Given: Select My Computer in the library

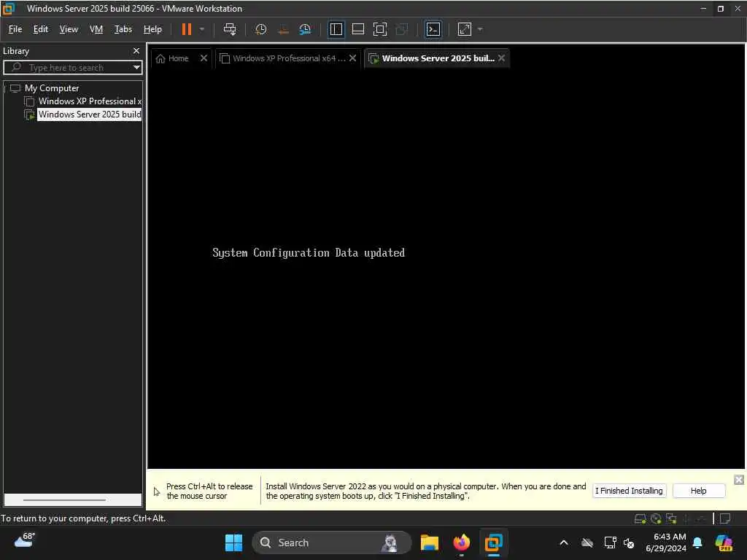Looking at the screenshot, I should click(52, 88).
